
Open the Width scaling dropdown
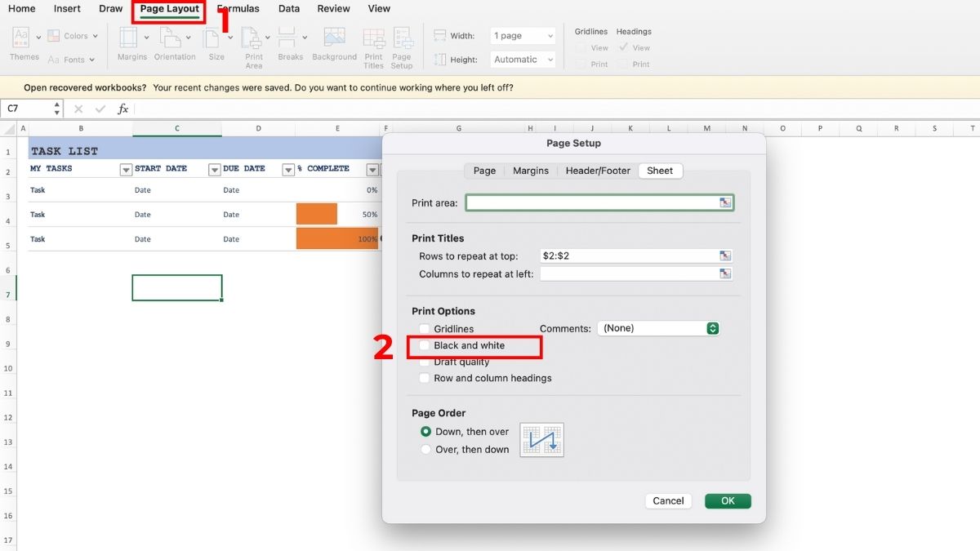tap(523, 36)
